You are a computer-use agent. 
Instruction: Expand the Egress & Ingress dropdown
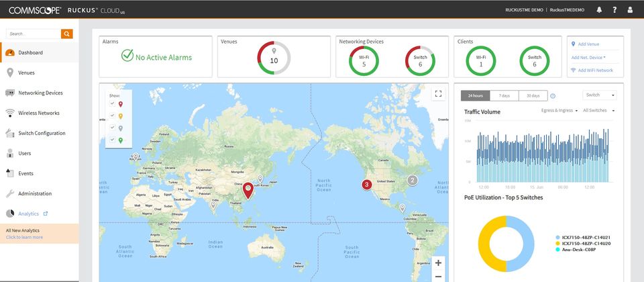(559, 110)
